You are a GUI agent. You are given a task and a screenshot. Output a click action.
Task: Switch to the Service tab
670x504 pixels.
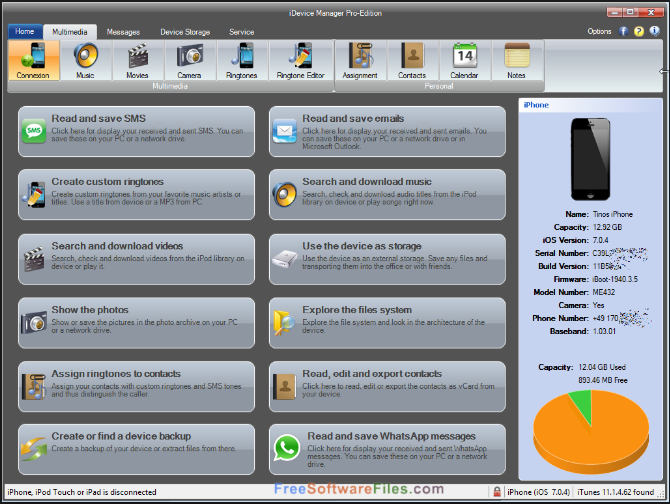click(x=241, y=32)
